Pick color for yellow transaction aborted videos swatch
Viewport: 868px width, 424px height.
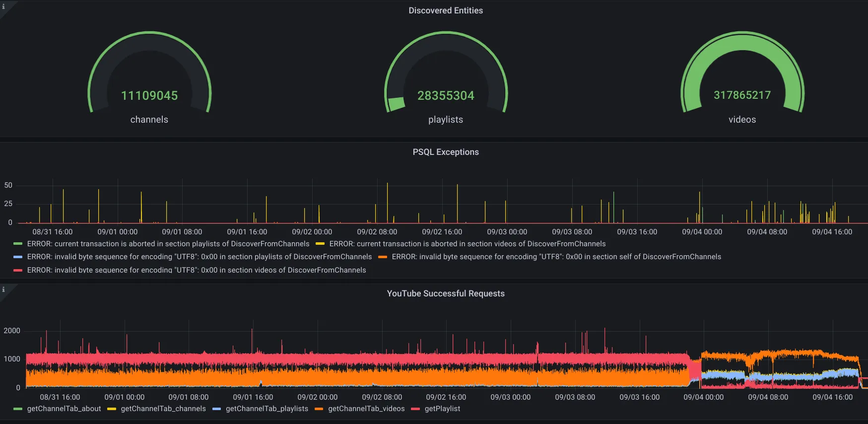(x=320, y=244)
